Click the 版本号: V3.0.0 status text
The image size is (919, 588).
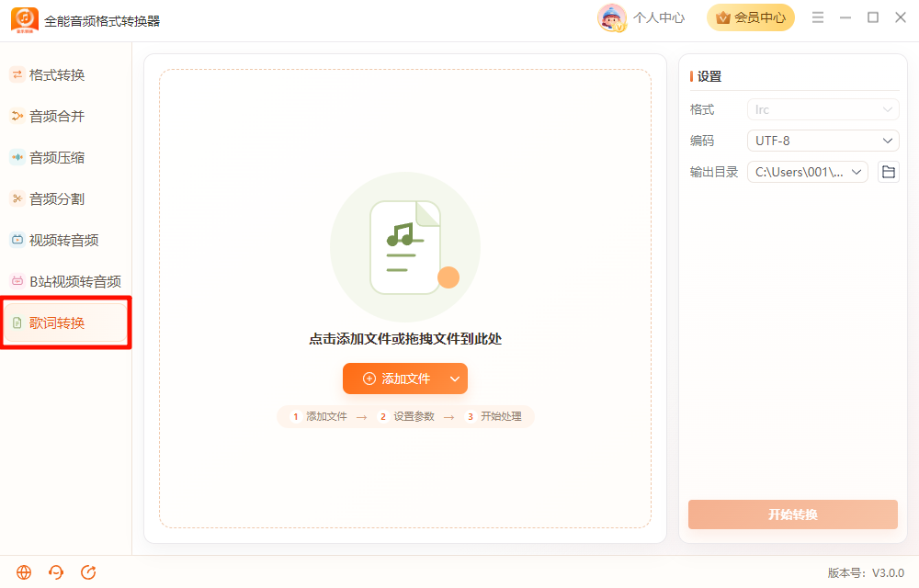866,572
